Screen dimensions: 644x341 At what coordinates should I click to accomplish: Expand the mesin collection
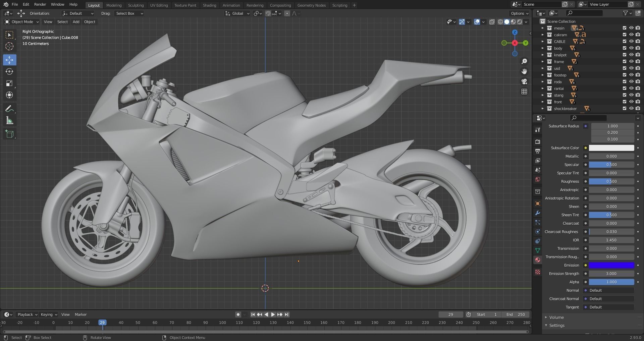(x=543, y=28)
